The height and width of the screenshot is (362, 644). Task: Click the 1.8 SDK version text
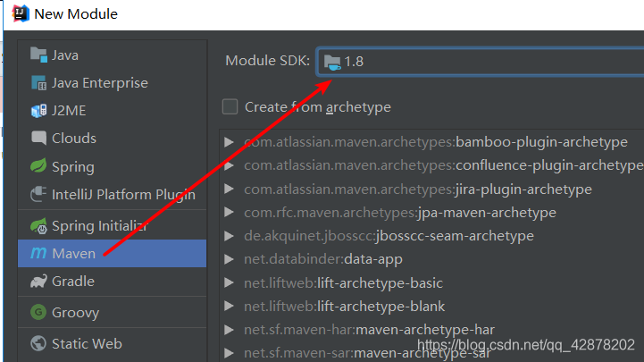coord(354,62)
